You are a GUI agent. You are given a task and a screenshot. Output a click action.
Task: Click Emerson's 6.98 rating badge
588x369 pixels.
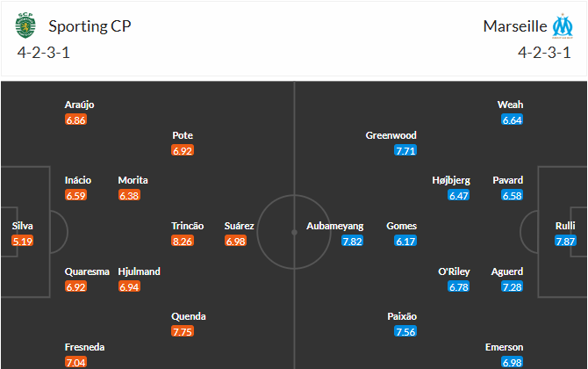pyautogui.click(x=513, y=362)
